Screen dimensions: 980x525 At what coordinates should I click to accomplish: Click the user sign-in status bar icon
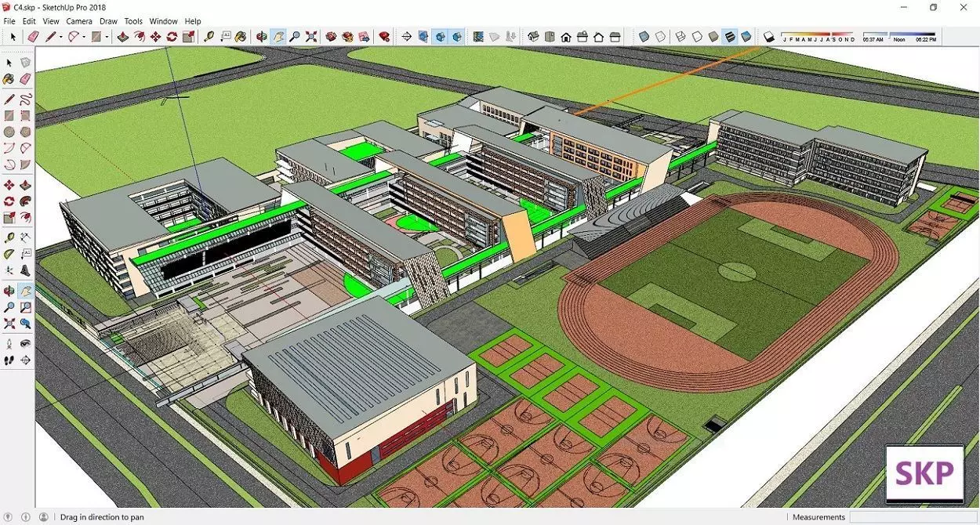43,517
